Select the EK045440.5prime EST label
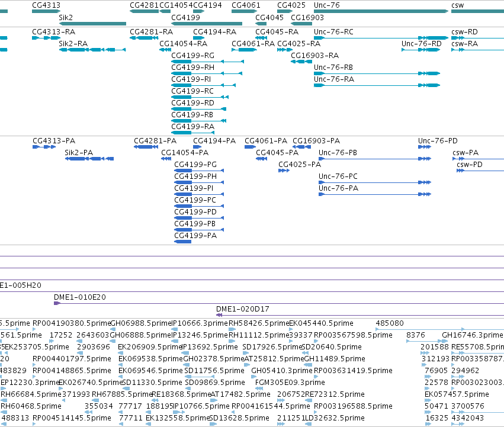Screen dimensions: 504x427 [x=321, y=323]
